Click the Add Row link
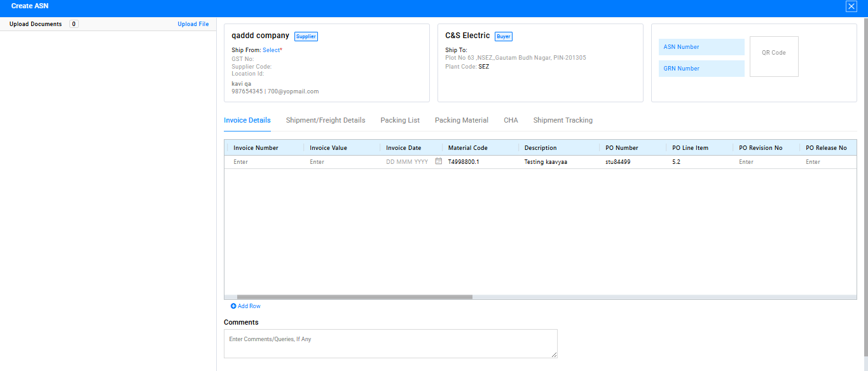The height and width of the screenshot is (371, 868). (x=249, y=306)
